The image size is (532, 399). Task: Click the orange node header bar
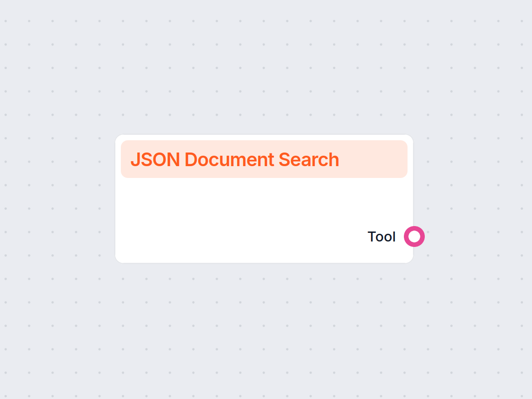click(x=264, y=159)
